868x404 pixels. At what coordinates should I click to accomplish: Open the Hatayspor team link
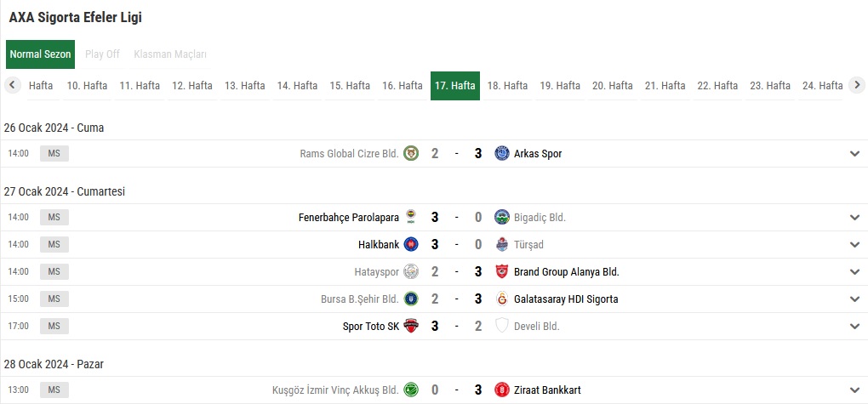(376, 272)
